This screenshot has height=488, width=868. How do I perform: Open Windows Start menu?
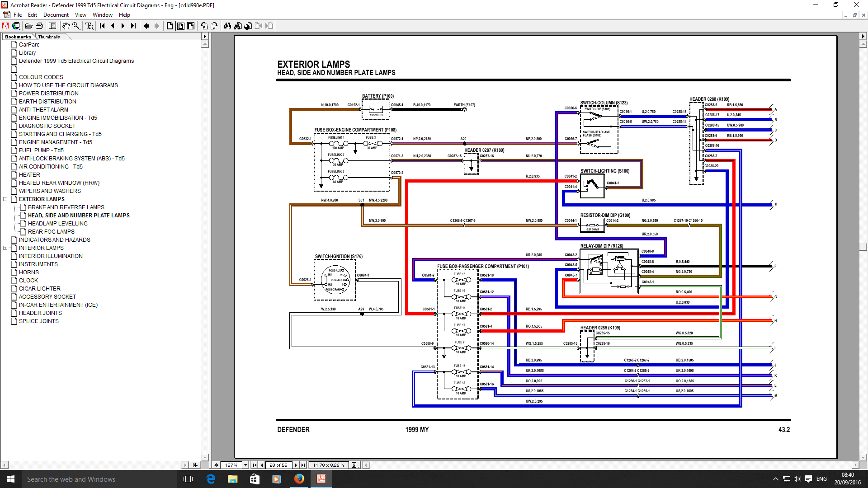coord(11,479)
